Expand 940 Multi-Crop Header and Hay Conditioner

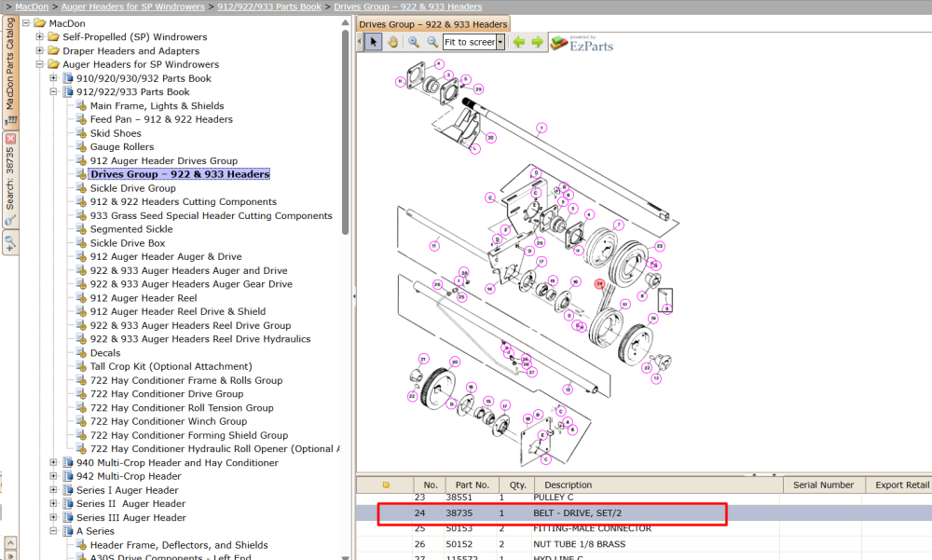pos(53,462)
